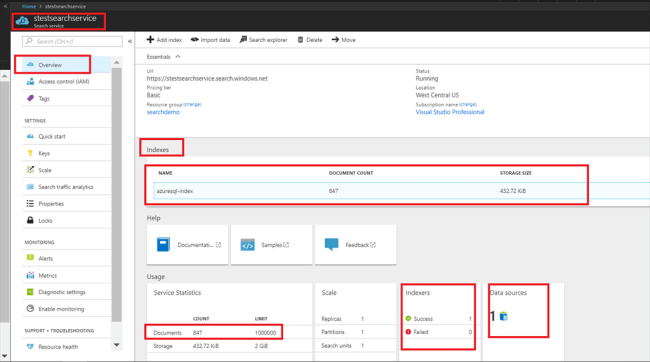The image size is (650, 362).
Task: Open Access control (IAM) menu item
Action: pyautogui.click(x=66, y=82)
